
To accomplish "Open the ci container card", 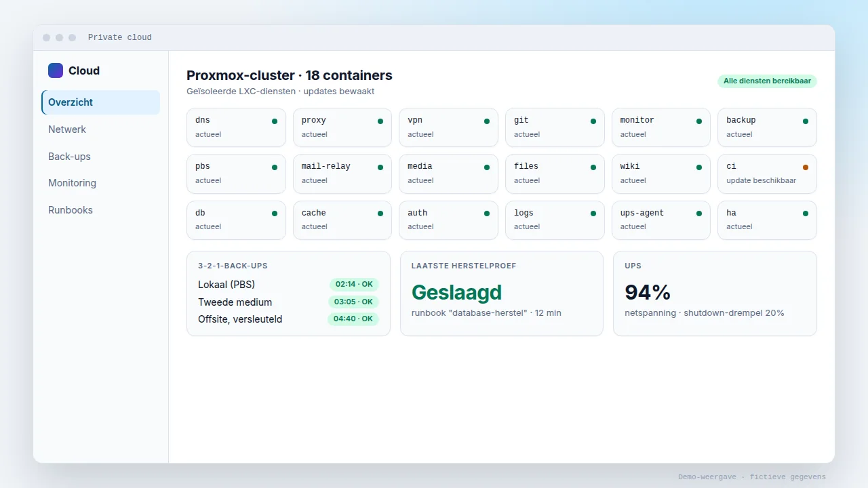I will 767,174.
